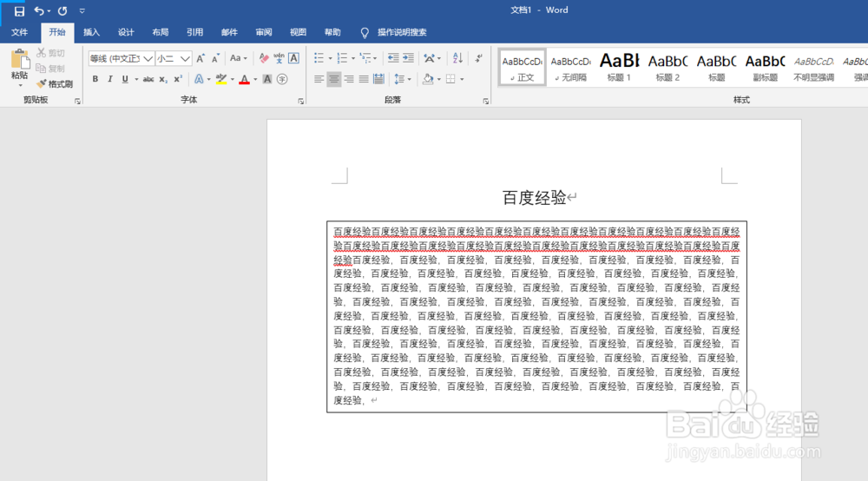Screen dimensions: 868x481
Task: Switch to the 邮件 tab
Action: click(x=229, y=32)
